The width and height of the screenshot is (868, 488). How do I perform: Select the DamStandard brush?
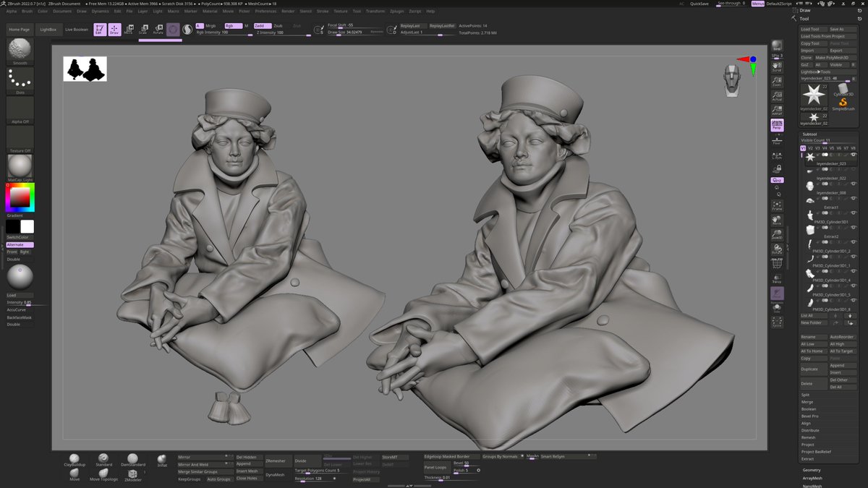coord(132,458)
